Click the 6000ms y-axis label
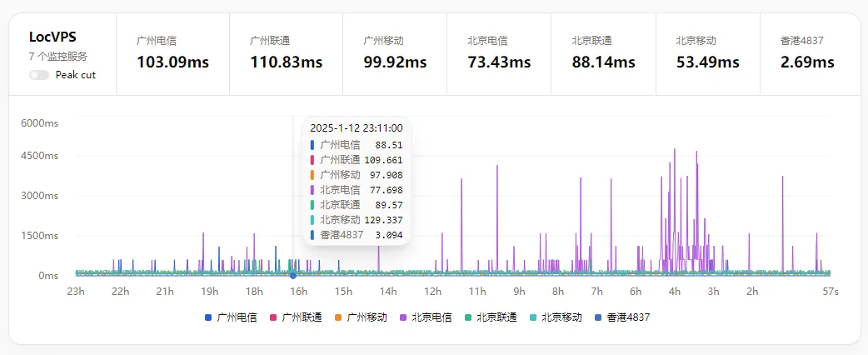This screenshot has height=355, width=868. pos(39,123)
